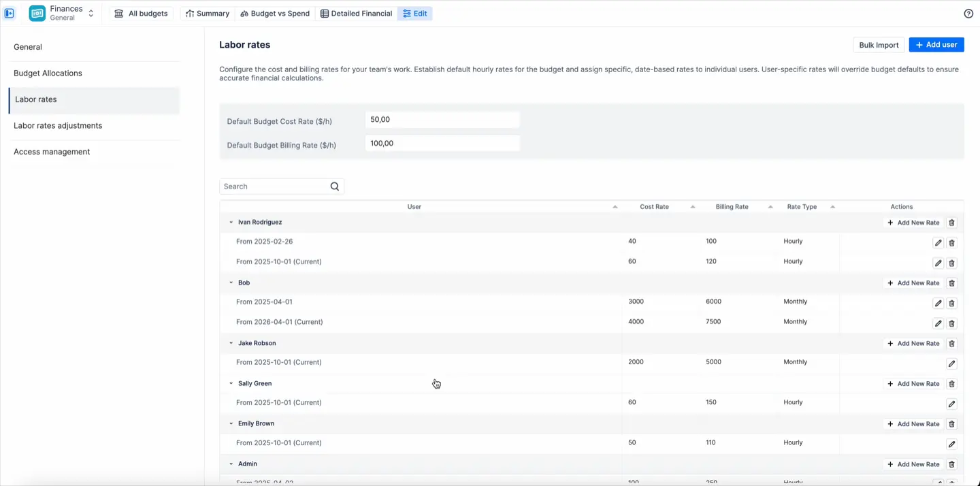
Task: Edit Emily Brown's current rate
Action: pos(951,444)
